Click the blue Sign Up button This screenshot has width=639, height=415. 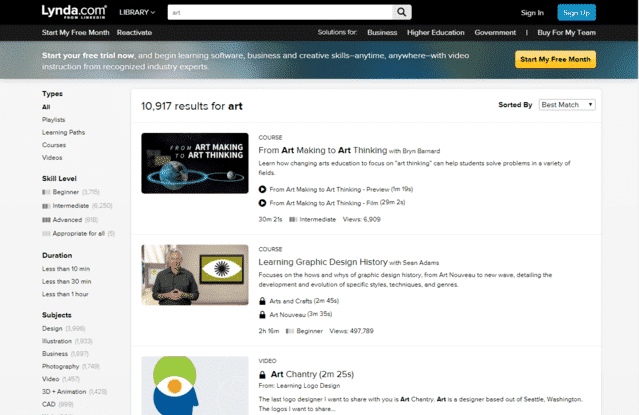[x=576, y=13]
